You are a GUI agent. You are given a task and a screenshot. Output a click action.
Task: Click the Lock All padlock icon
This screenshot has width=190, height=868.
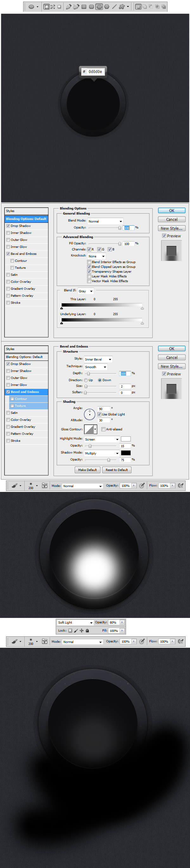pos(87,630)
